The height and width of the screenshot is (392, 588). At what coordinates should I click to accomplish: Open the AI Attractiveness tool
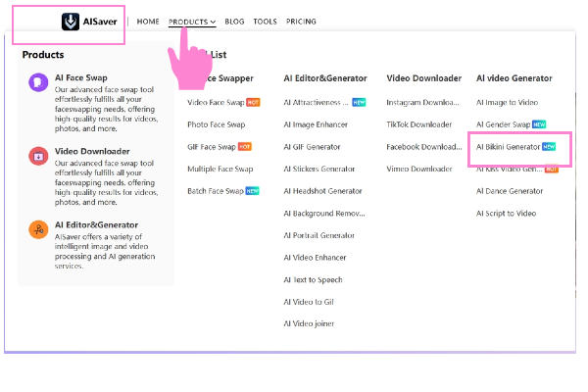point(316,102)
